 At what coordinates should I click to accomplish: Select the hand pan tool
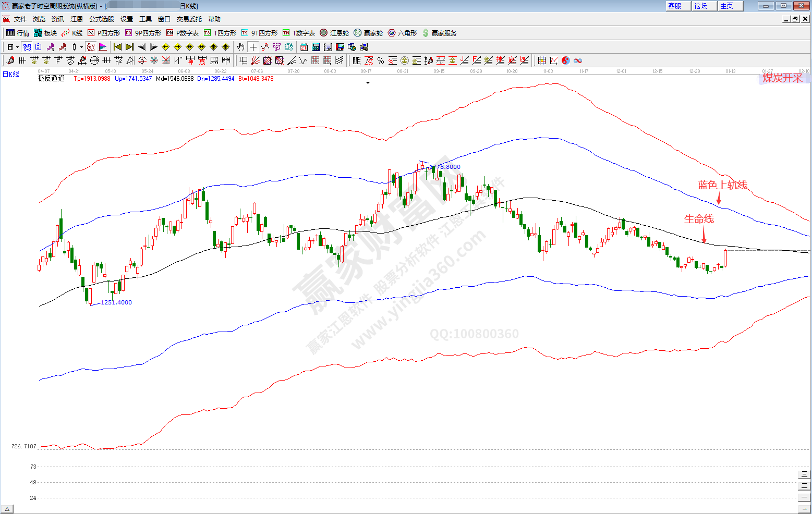click(240, 47)
